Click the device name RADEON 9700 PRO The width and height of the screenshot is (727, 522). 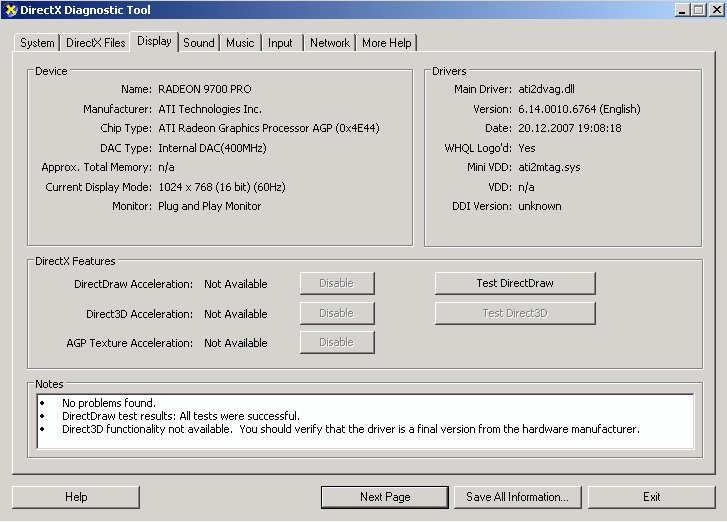pyautogui.click(x=204, y=89)
